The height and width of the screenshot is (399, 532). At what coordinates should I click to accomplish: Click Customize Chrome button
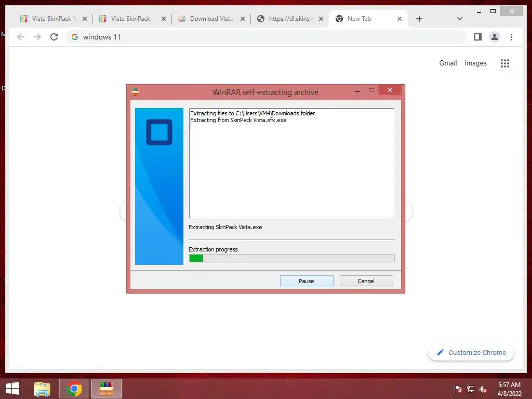coord(471,353)
